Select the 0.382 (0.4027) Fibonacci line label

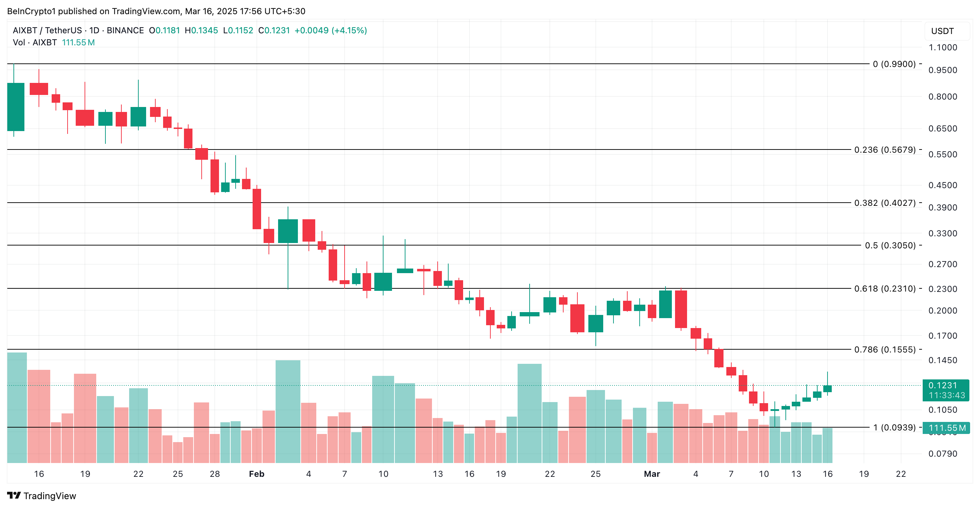[884, 203]
